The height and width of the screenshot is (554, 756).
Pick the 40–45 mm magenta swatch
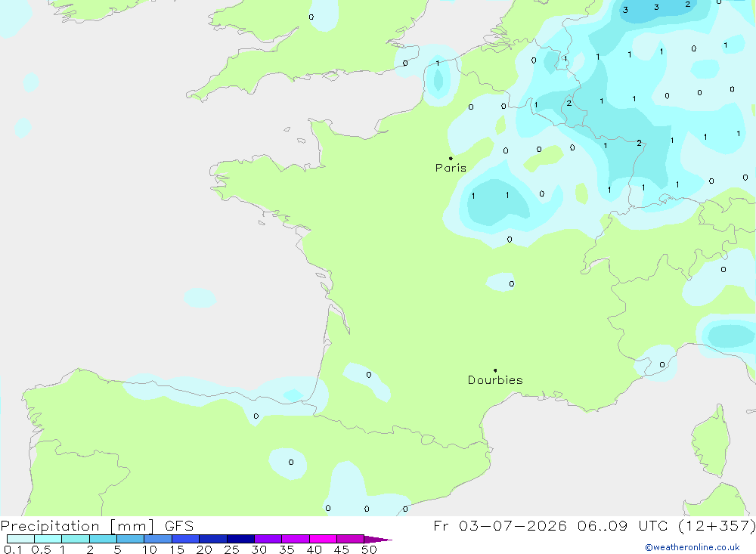coord(323,539)
